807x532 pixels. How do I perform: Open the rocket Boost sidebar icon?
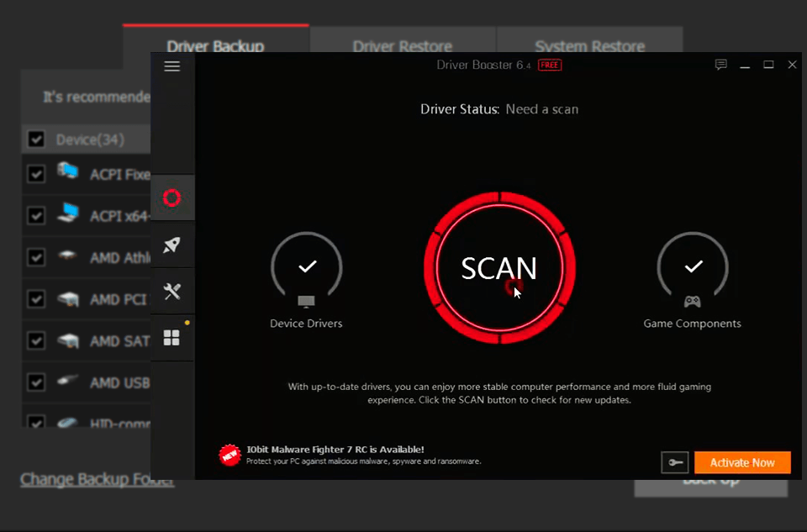coord(171,245)
